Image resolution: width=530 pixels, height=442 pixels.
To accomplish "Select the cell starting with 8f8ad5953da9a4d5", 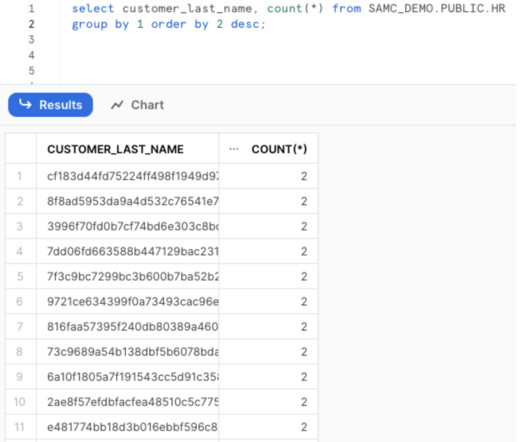I will [127, 201].
